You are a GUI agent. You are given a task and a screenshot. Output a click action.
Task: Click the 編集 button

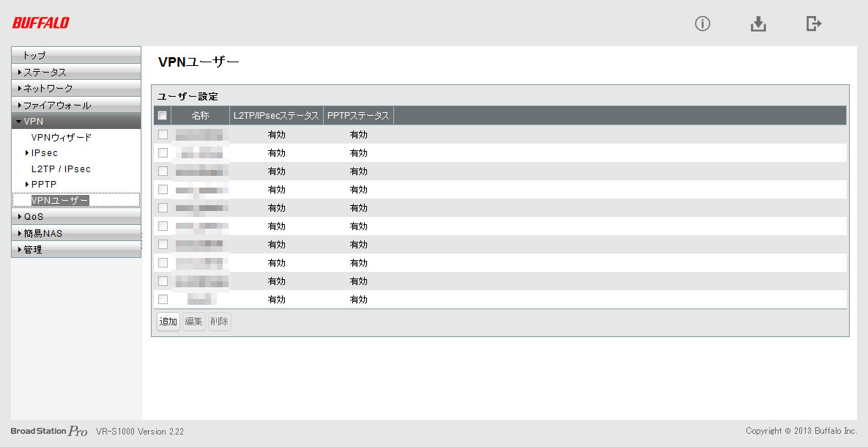(194, 322)
